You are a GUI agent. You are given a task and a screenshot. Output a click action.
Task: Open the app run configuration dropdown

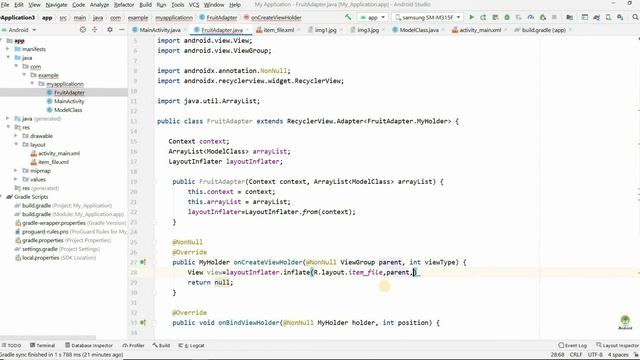click(372, 18)
